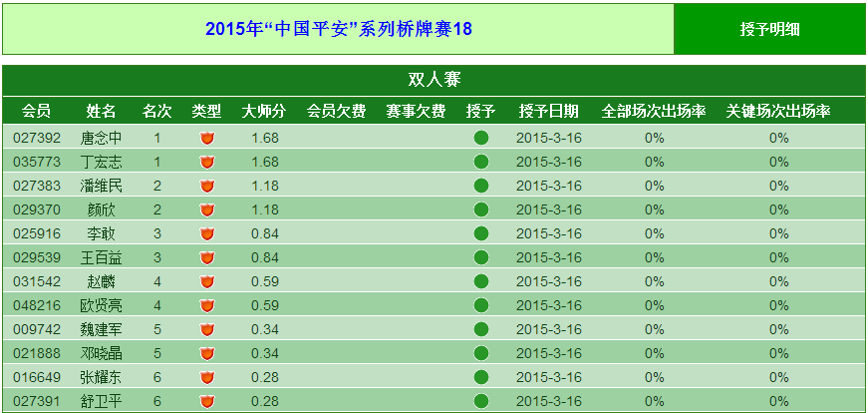
Task: Click the green awarded dot for 颜欣
Action: pyautogui.click(x=481, y=209)
